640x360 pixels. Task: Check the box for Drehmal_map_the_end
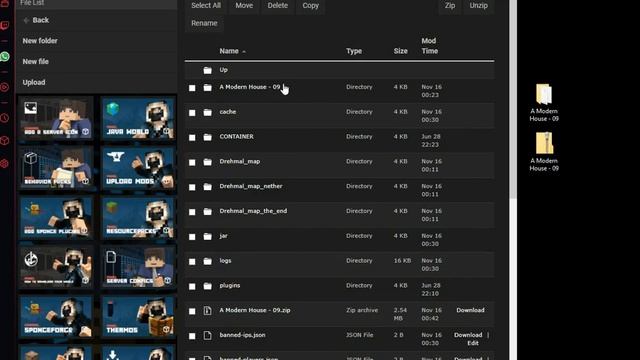point(192,212)
